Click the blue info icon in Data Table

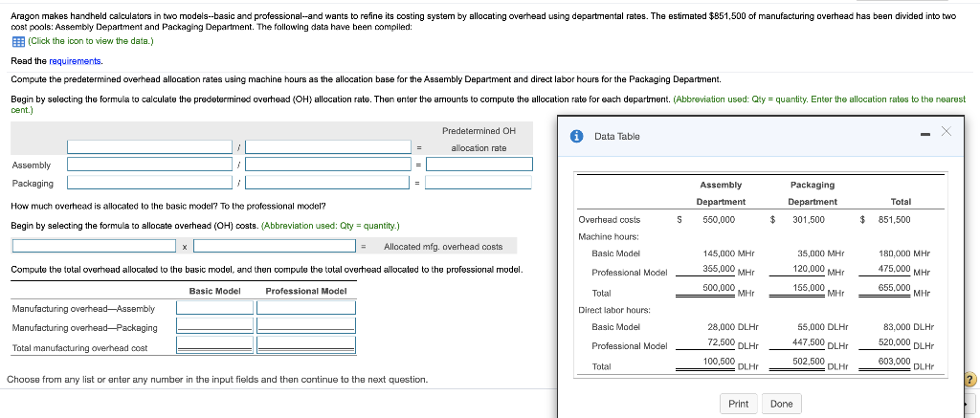(x=577, y=136)
